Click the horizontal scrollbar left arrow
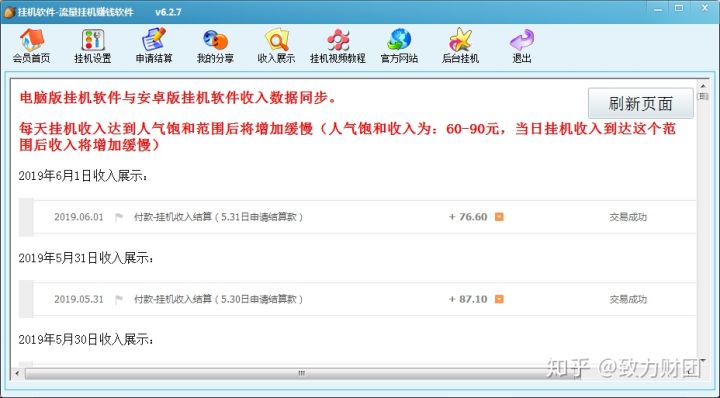This screenshot has width=720, height=398. tap(17, 373)
